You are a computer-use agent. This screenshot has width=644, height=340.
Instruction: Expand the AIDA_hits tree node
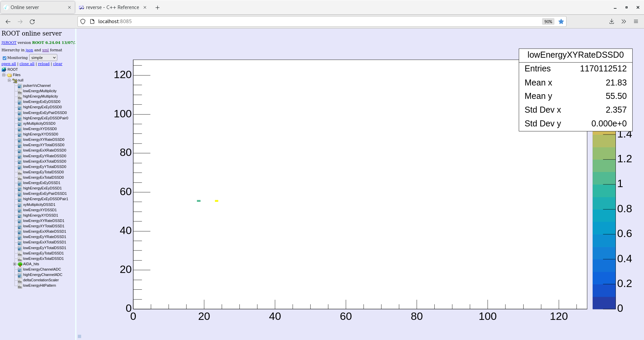[x=14, y=264]
